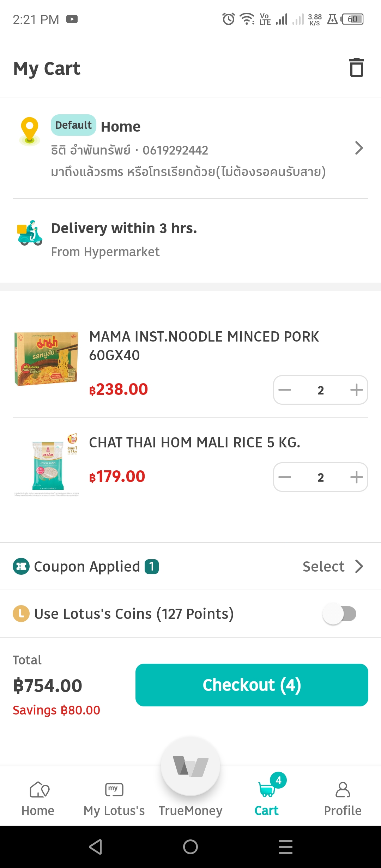The width and height of the screenshot is (381, 868).
Task: Decrease MAMA noodle quantity with minus
Action: 285,390
